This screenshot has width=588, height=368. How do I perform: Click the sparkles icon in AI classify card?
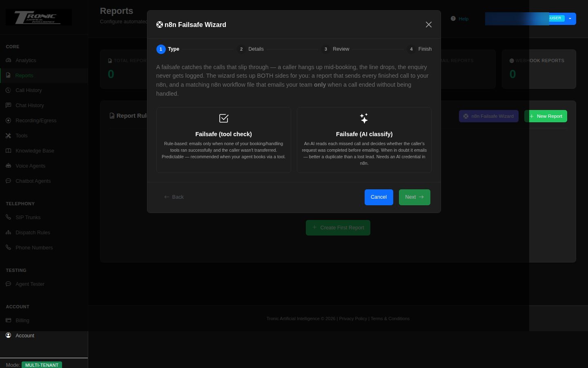point(364,119)
